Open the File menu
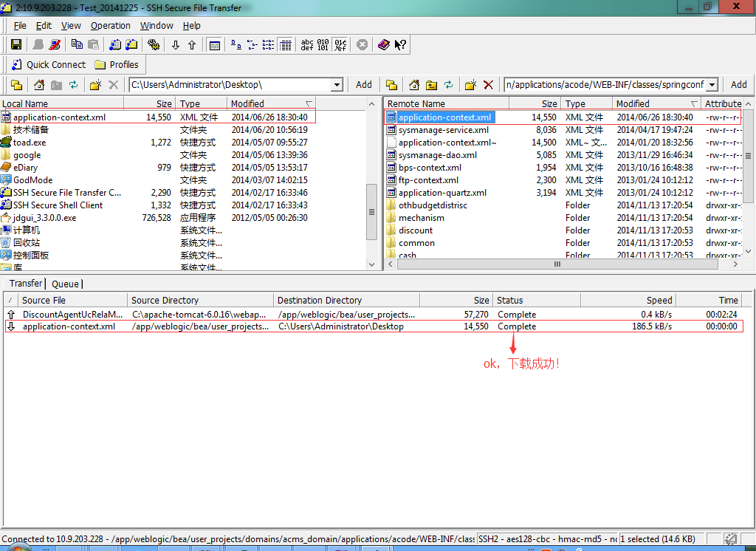Image resolution: width=756 pixels, height=551 pixels. pyautogui.click(x=20, y=26)
